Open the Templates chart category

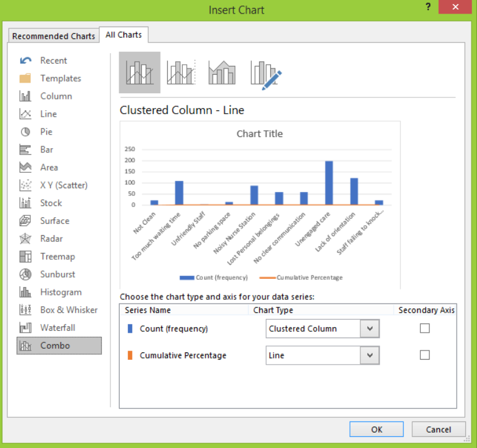coord(59,78)
